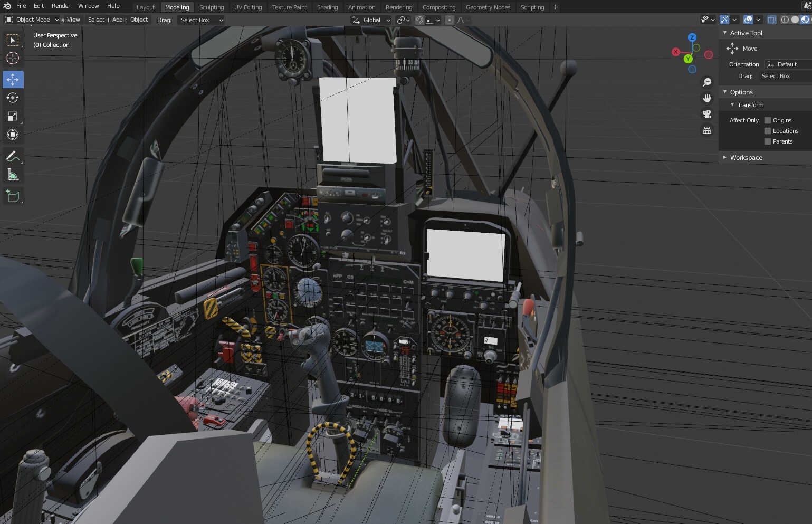
Task: Click the blue Z axis gizmo ball
Action: (x=692, y=37)
